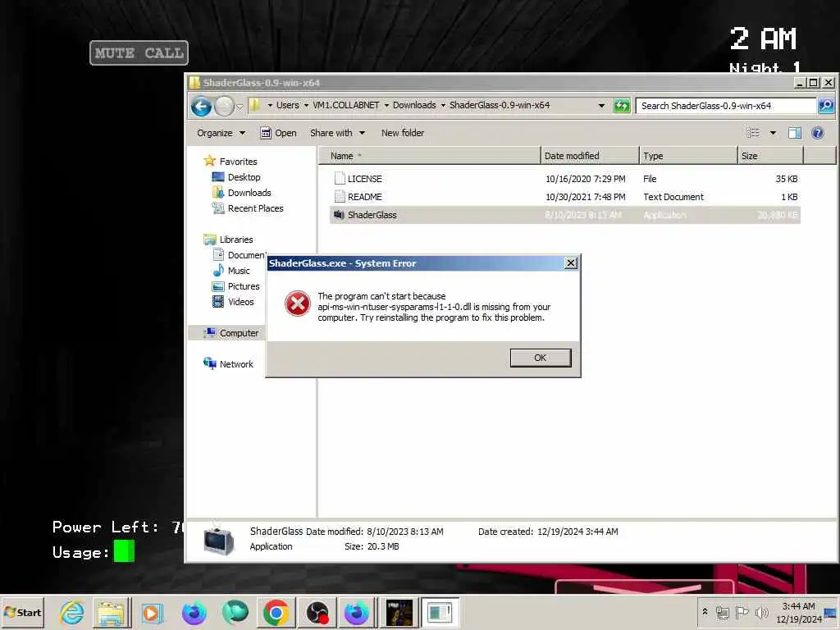
Task: Click Users in the address breadcrumb
Action: tap(288, 105)
